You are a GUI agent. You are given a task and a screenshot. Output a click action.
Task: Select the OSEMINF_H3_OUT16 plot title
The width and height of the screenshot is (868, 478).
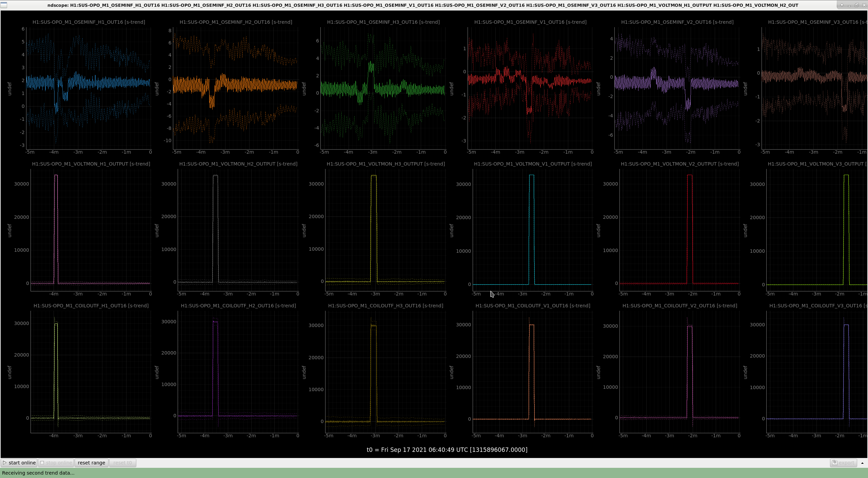383,22
